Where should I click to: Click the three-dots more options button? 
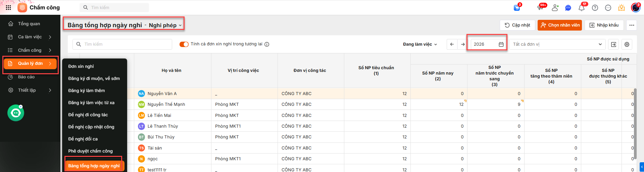click(632, 25)
